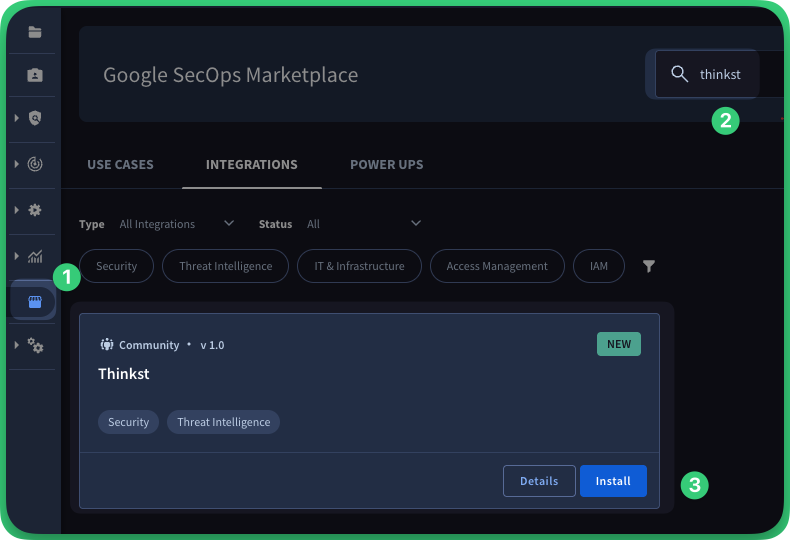790x540 pixels.
Task: Switch to the Power Ups tab
Action: point(386,165)
